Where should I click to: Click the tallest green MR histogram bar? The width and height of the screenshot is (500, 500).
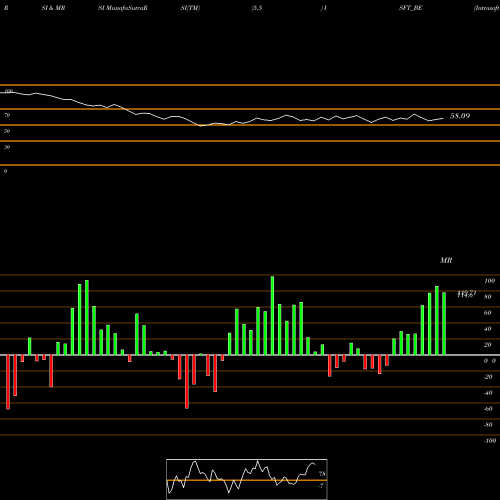[x=272, y=315]
